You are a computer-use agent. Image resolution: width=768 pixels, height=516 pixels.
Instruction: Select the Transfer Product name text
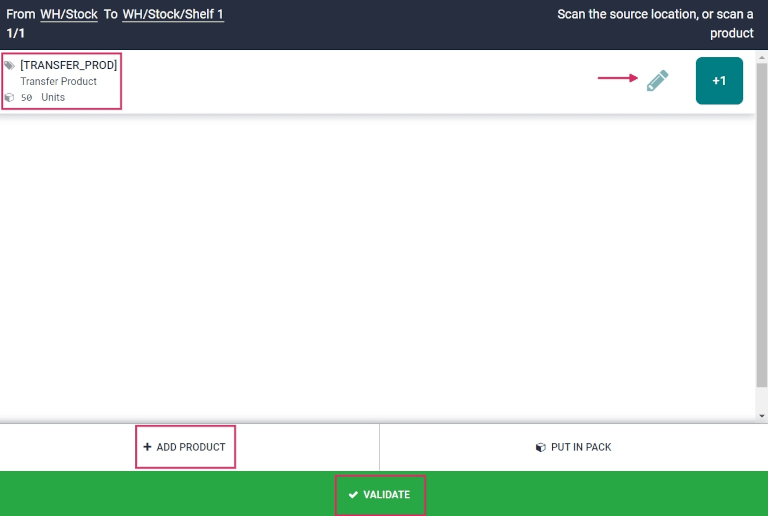point(58,81)
